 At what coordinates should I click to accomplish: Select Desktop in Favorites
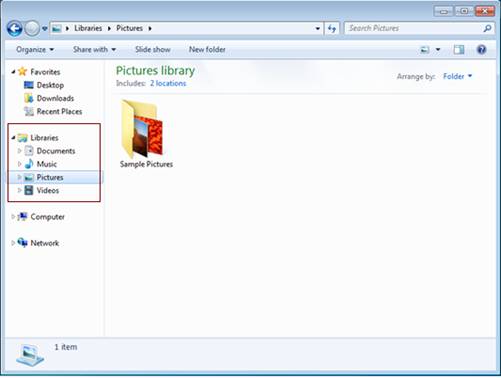tap(50, 85)
